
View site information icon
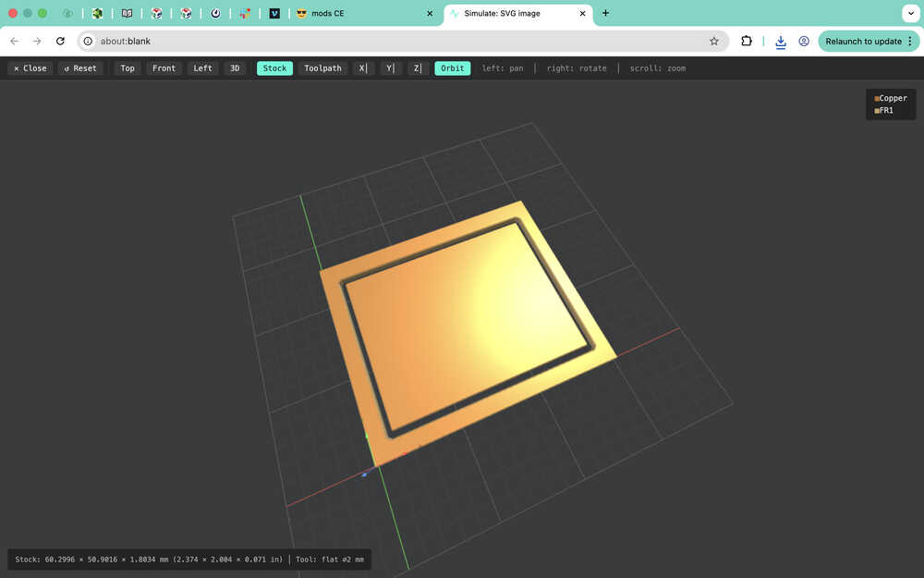88,42
